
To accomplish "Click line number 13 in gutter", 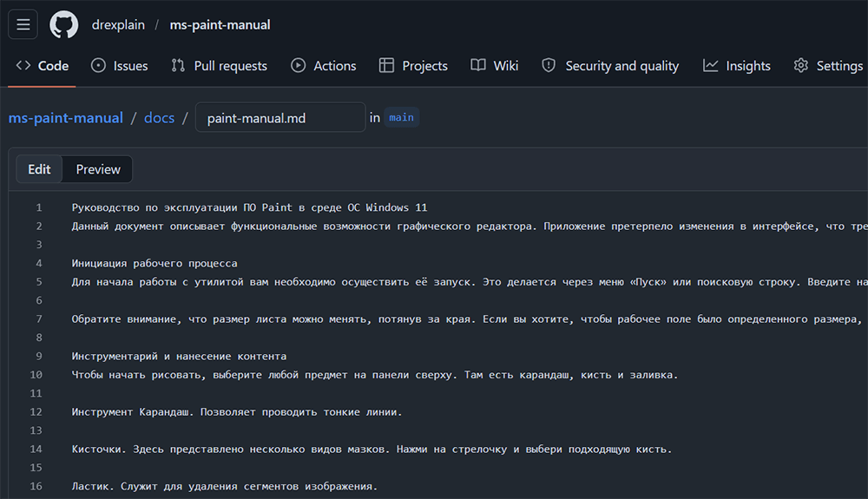I will click(x=36, y=430).
